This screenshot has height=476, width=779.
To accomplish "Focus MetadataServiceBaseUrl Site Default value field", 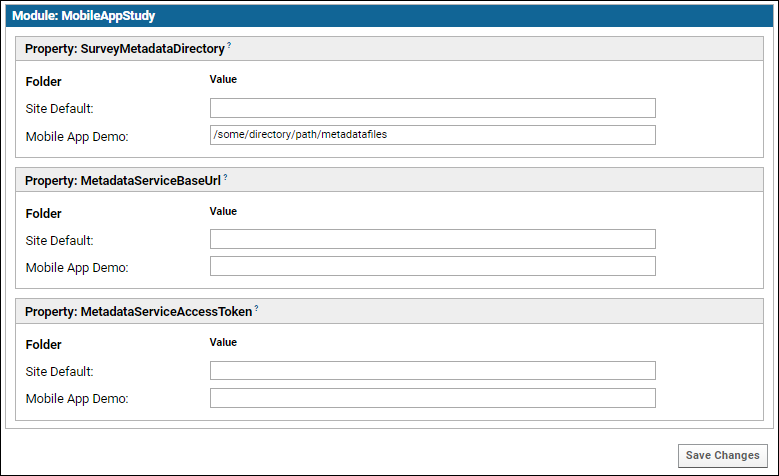I will 433,239.
